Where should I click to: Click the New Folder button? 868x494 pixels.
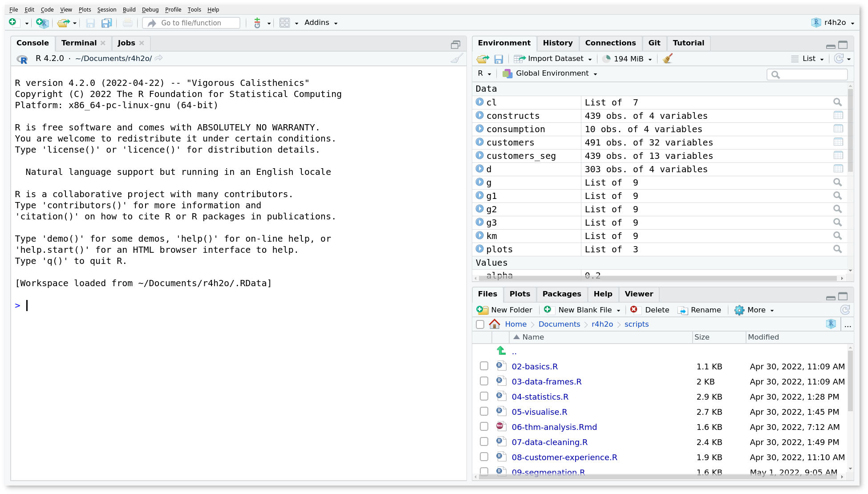[x=504, y=310]
